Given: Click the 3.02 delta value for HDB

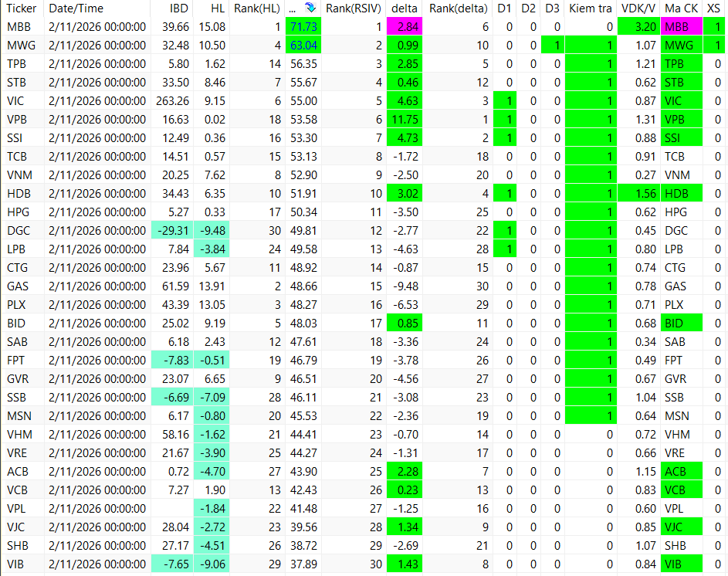Looking at the screenshot, I should click(x=405, y=193).
